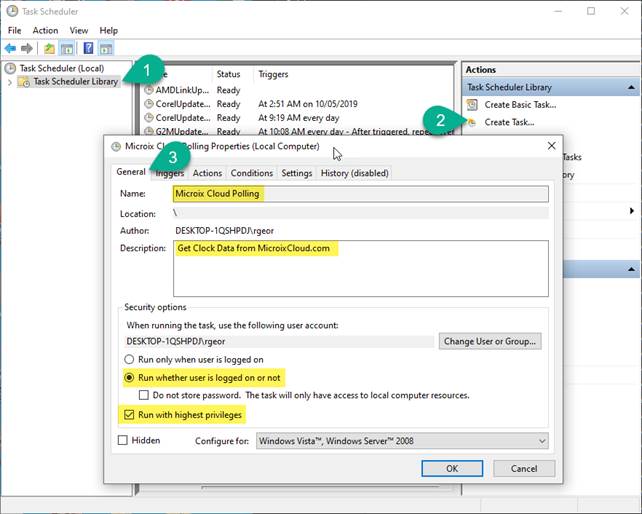The image size is (642, 514).
Task: Expand the Task Scheduler Library tree node
Action: tap(10, 82)
